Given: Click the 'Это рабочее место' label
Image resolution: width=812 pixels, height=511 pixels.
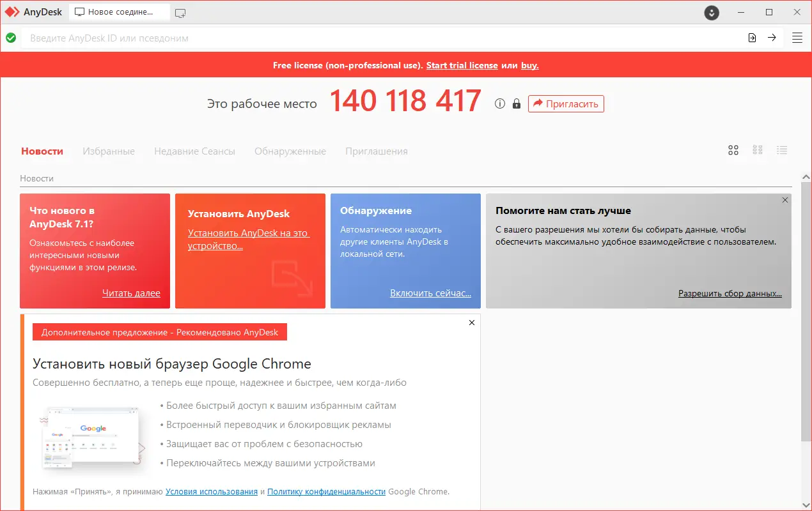Looking at the screenshot, I should click(x=262, y=103).
